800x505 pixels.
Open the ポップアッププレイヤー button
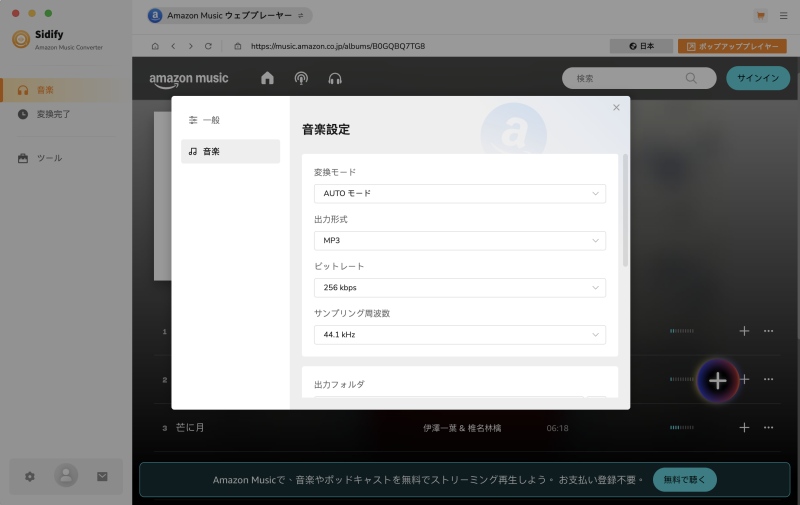[x=732, y=46]
